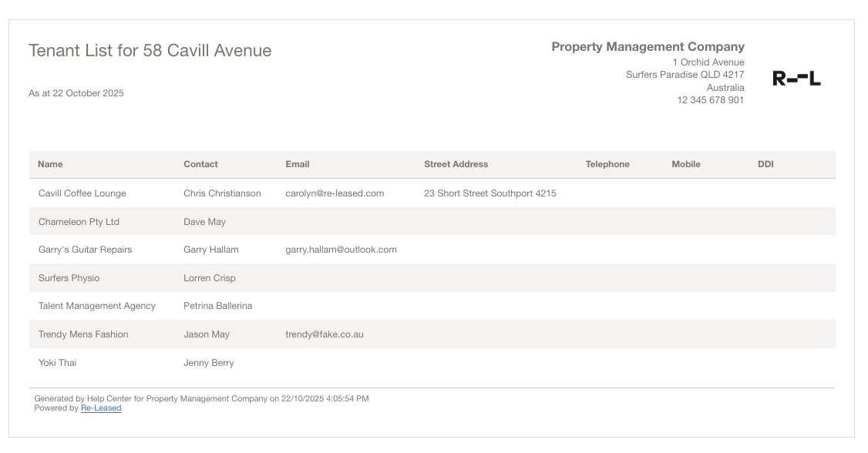
Task: Click the contact name Jenny Berry
Action: click(x=208, y=363)
